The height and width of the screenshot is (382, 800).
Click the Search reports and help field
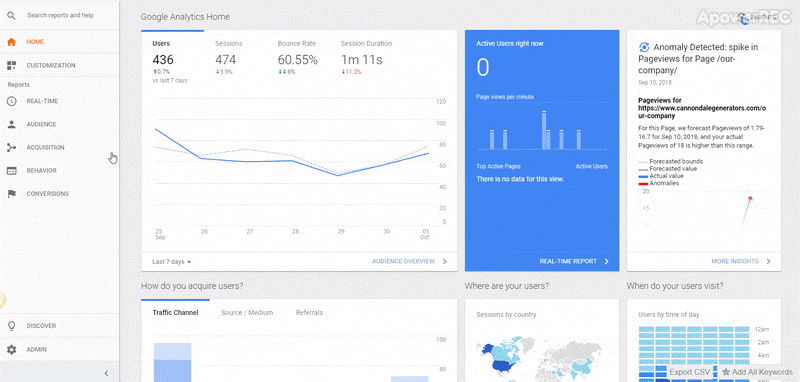[x=60, y=15]
